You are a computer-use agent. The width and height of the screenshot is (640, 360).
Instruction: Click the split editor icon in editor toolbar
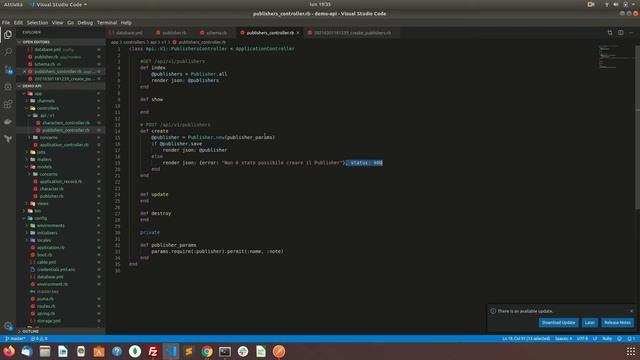620,33
